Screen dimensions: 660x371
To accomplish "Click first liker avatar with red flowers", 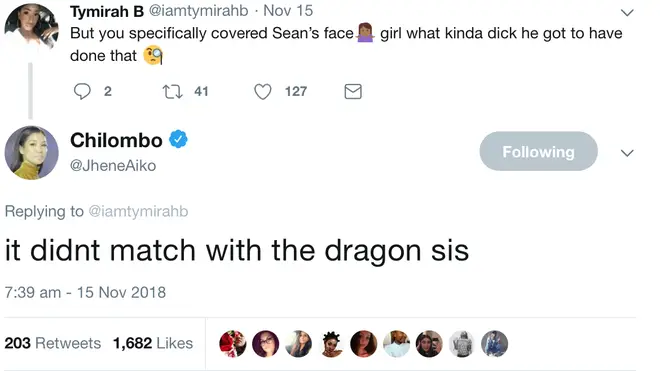I will pyautogui.click(x=233, y=344).
